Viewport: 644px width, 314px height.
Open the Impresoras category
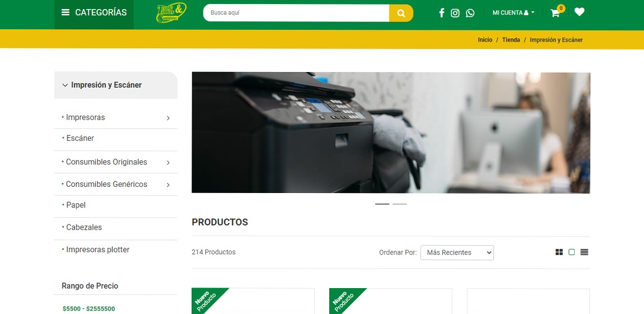tap(85, 117)
